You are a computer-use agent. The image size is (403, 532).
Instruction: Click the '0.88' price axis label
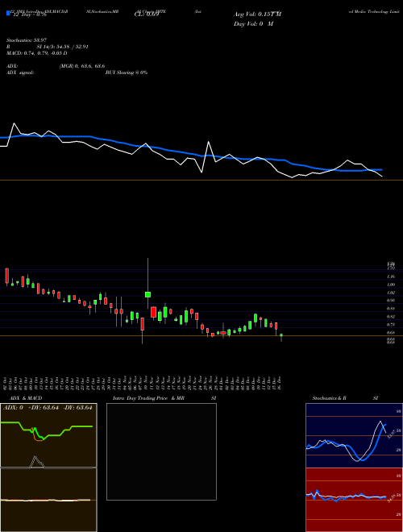pyautogui.click(x=391, y=309)
